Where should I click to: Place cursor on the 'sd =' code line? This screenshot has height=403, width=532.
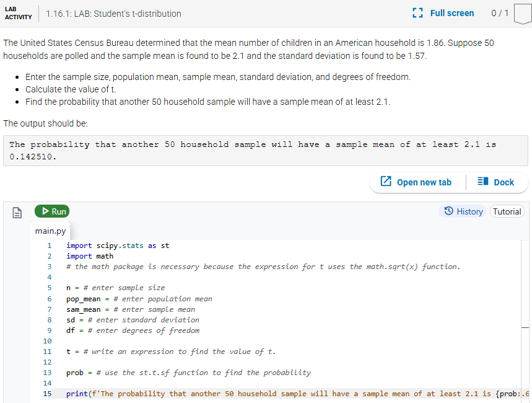133,320
